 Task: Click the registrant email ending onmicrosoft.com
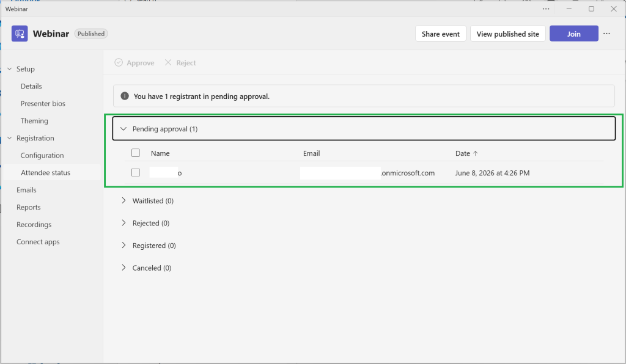(367, 173)
